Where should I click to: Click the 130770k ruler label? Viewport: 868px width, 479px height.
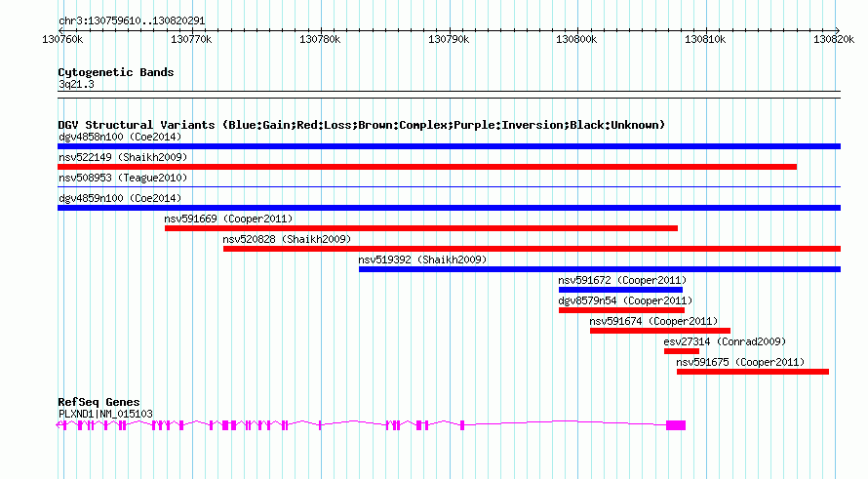point(191,39)
